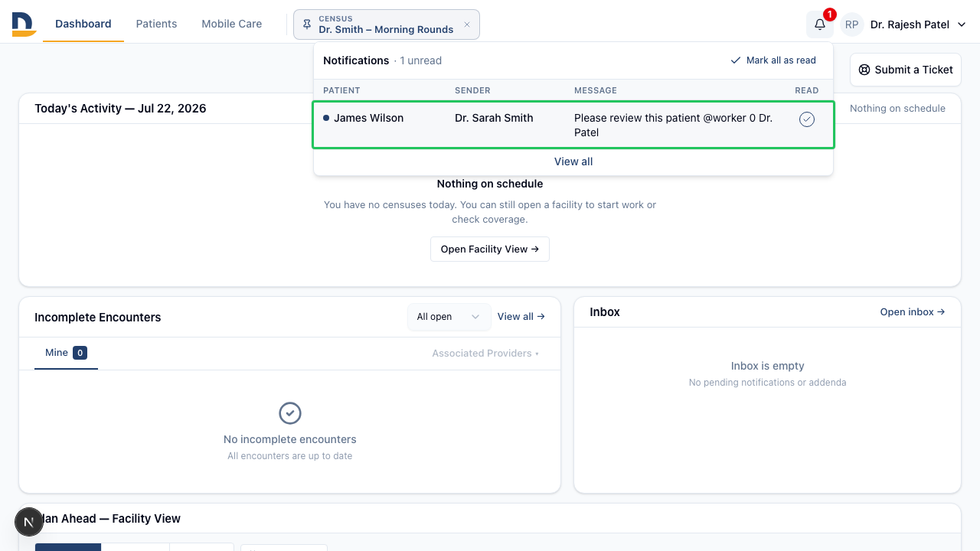This screenshot has width=980, height=551.
Task: Click the Today's Activity — Jul 22, 2026 heading
Action: (120, 109)
